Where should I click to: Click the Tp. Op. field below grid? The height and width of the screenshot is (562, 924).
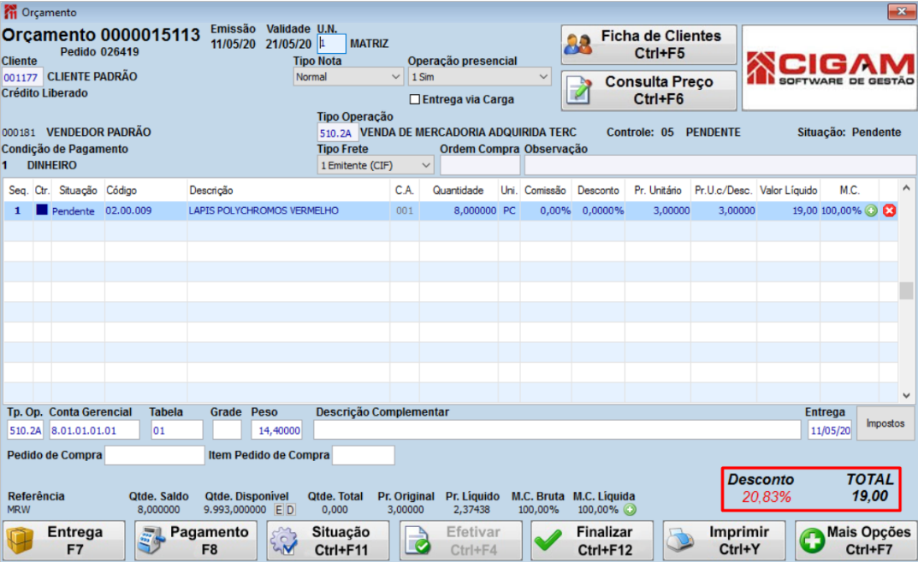click(x=26, y=430)
